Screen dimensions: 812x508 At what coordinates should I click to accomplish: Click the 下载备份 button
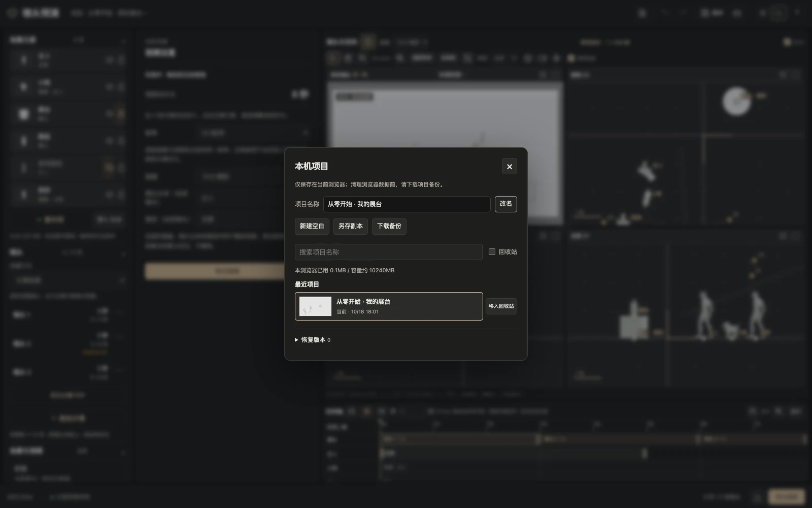tap(389, 226)
